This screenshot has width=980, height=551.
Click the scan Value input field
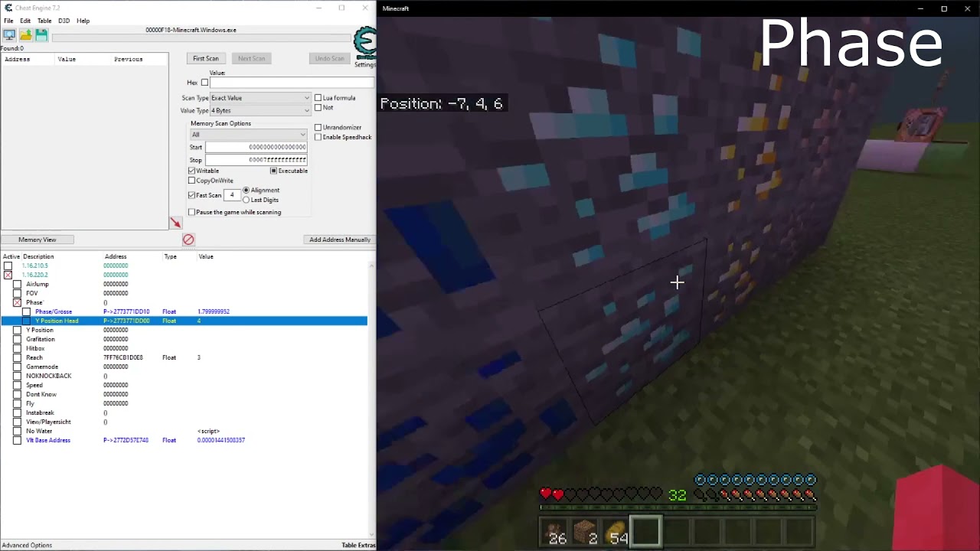click(x=292, y=83)
